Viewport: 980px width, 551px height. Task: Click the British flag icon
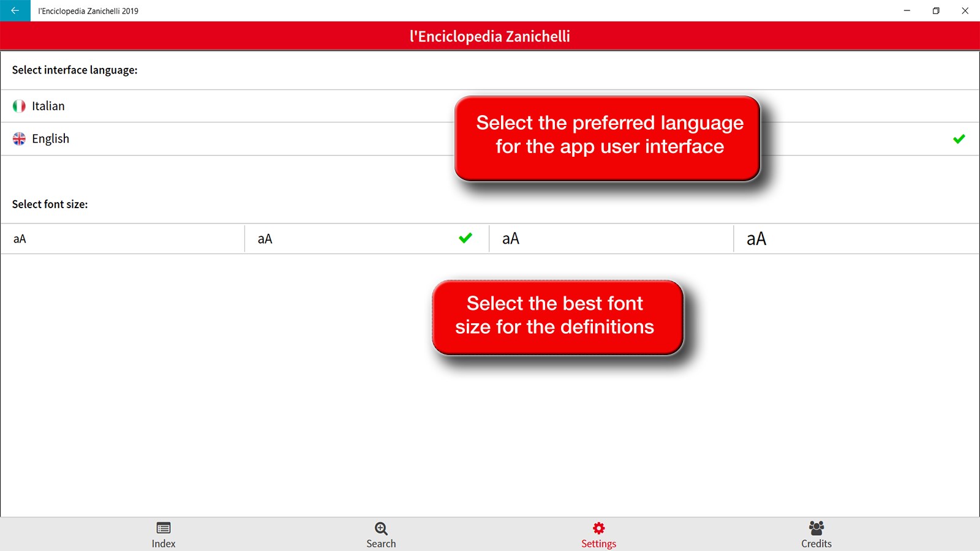point(19,139)
